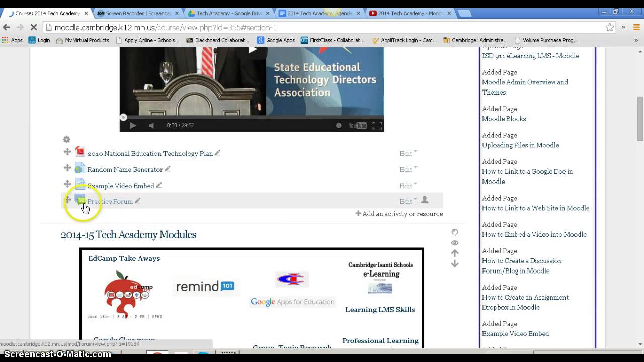Open ISD 911 eLearning LMS - Moodle link
This screenshot has width=644, height=362.
[530, 56]
